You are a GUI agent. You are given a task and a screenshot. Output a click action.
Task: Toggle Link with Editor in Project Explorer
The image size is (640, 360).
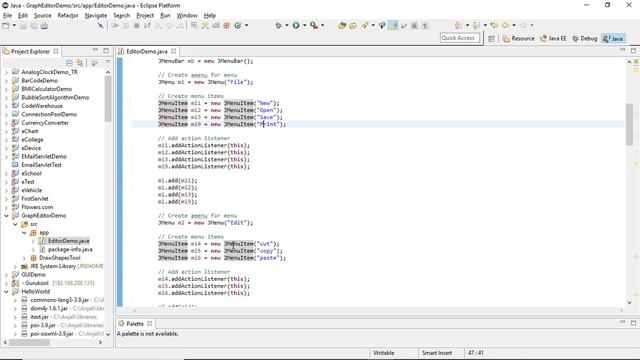(x=80, y=63)
